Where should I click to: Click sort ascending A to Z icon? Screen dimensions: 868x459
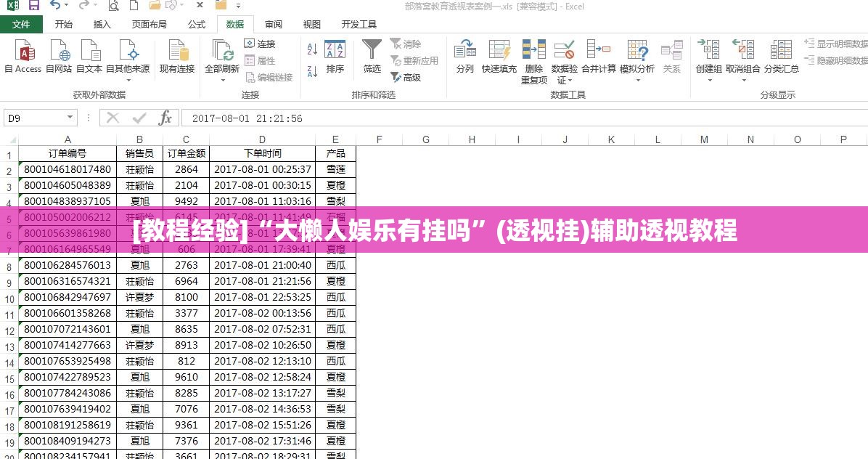click(312, 49)
